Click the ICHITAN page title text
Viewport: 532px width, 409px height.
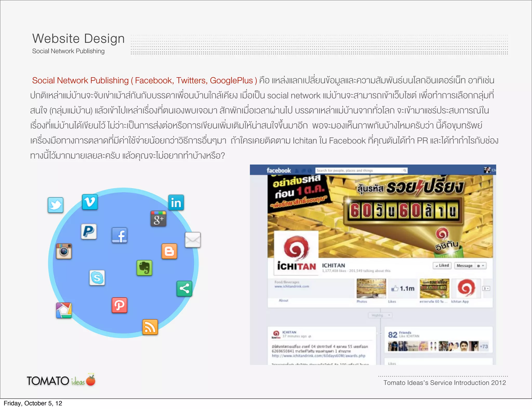point(334,265)
